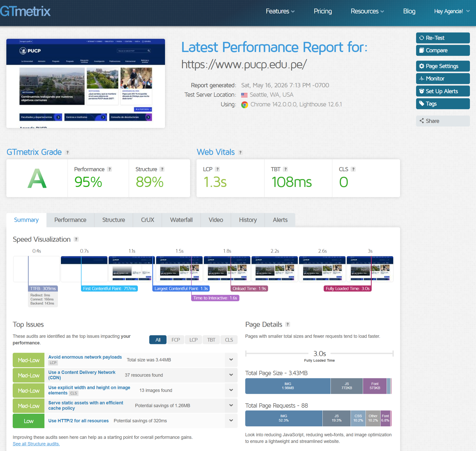Open Use HTTP/2 for all resources link
The image size is (476, 451).
coord(78,421)
